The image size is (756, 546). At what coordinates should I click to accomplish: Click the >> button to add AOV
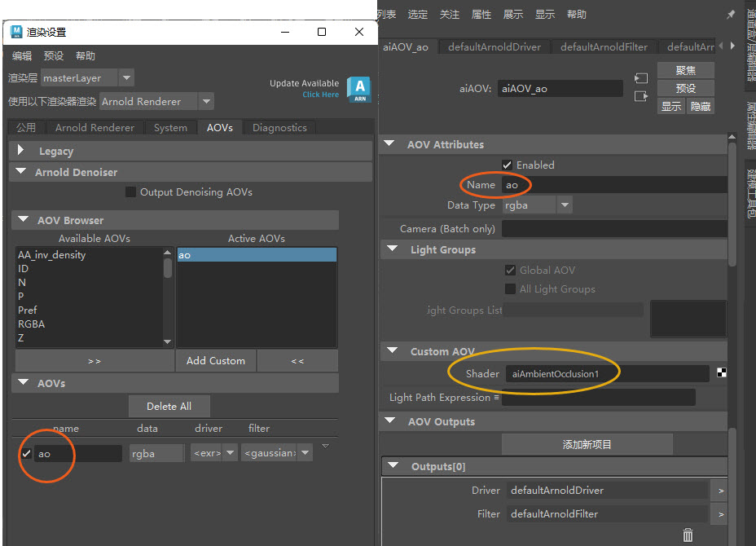94,361
